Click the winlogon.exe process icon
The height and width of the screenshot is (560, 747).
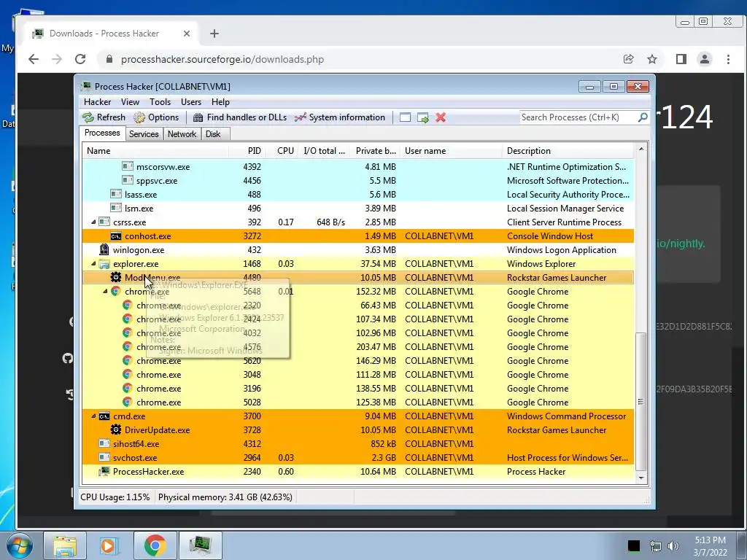click(104, 249)
